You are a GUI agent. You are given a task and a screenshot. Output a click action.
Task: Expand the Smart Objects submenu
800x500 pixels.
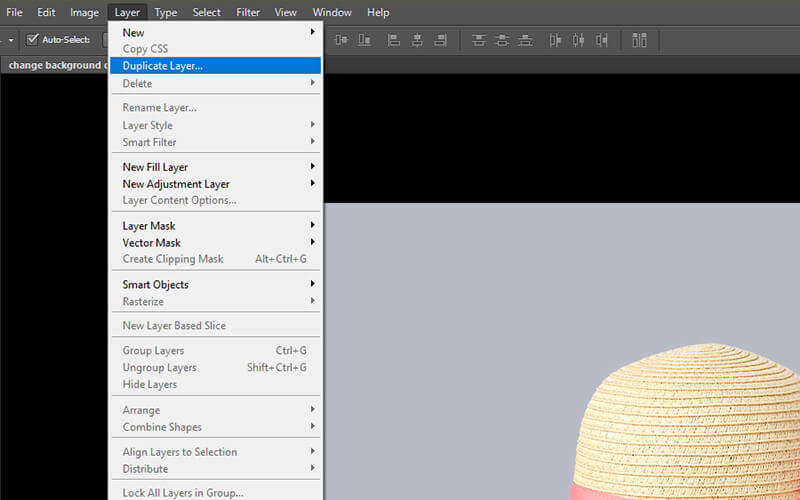[x=215, y=284]
